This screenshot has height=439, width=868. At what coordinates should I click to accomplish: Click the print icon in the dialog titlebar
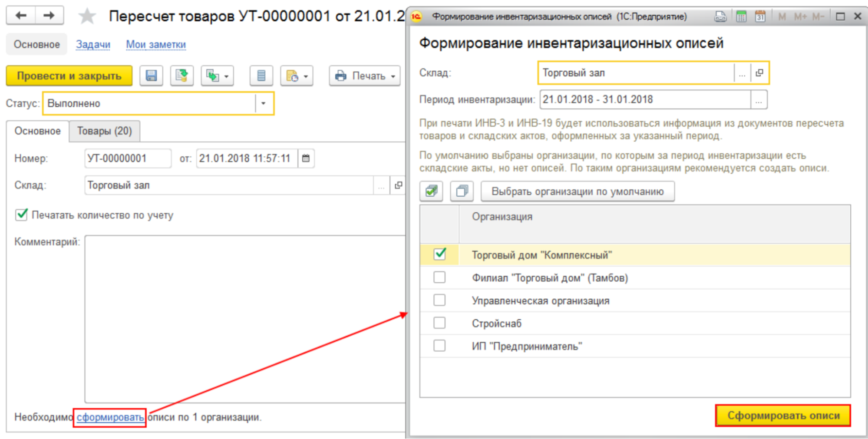click(x=721, y=16)
